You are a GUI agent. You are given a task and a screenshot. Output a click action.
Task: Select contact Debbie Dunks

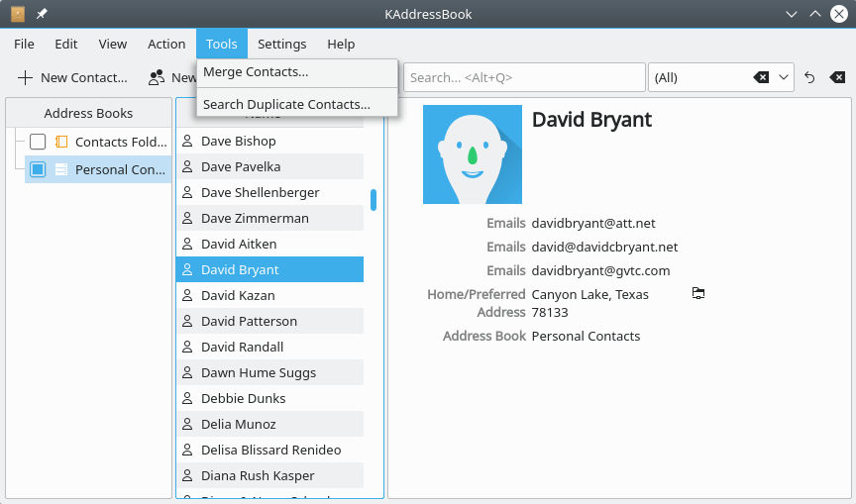269,398
